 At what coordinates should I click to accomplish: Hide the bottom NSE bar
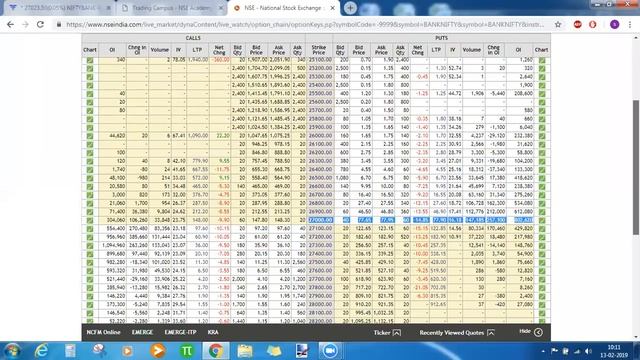[x=531, y=332]
